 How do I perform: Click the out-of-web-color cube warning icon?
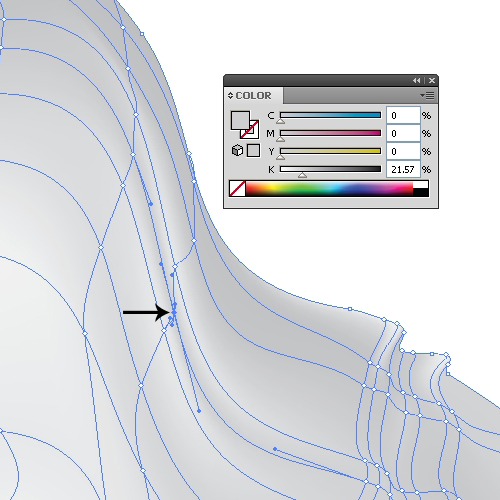coord(237,150)
